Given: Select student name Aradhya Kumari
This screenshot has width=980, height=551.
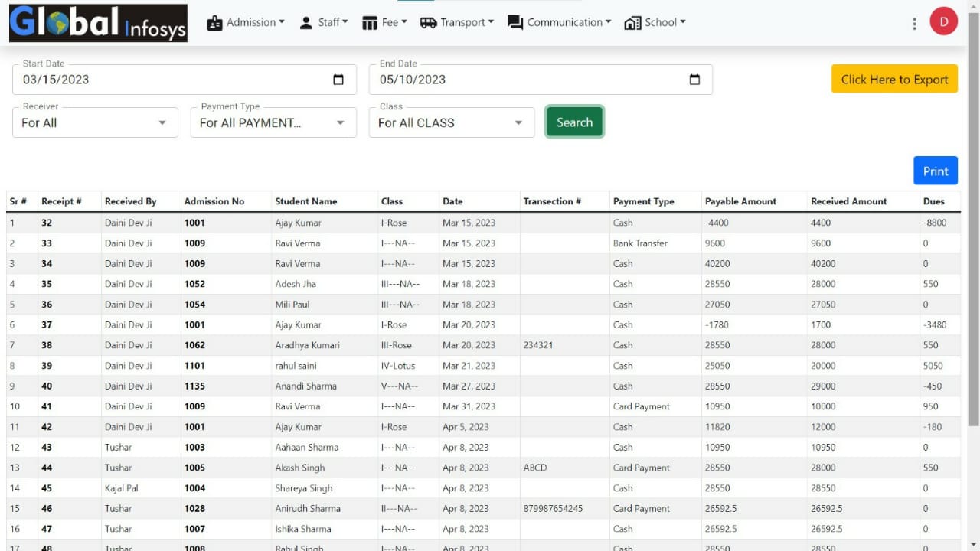Looking at the screenshot, I should [x=307, y=345].
